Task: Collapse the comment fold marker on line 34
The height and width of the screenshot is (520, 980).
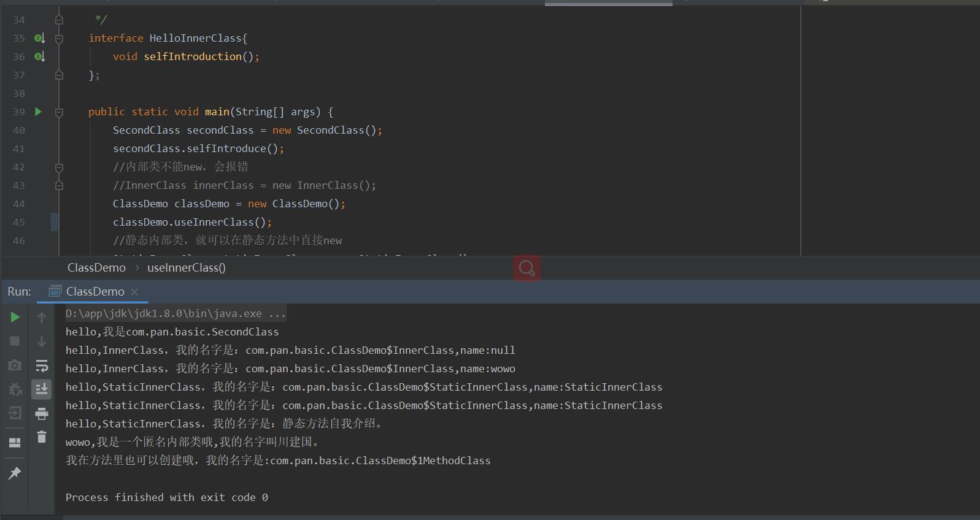Action: click(59, 20)
